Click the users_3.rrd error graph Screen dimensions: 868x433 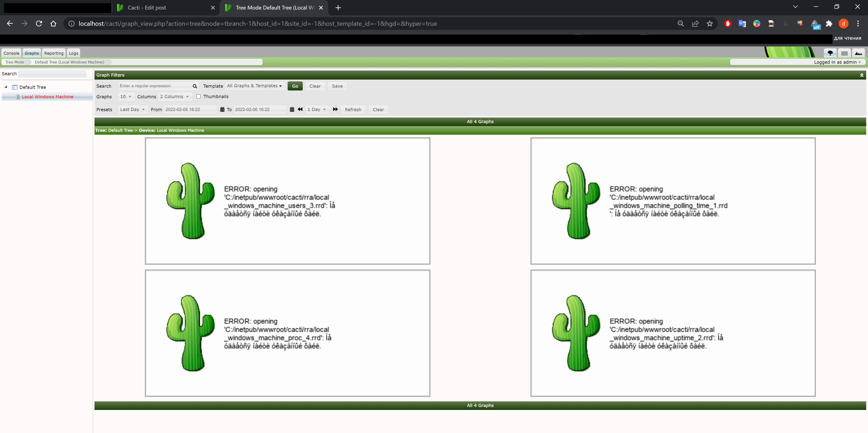(288, 201)
